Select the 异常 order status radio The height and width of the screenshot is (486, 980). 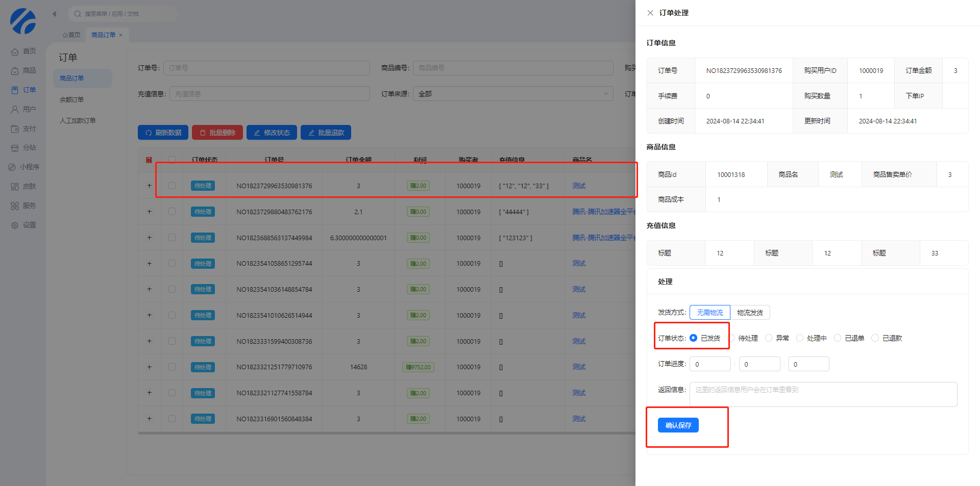coord(769,338)
